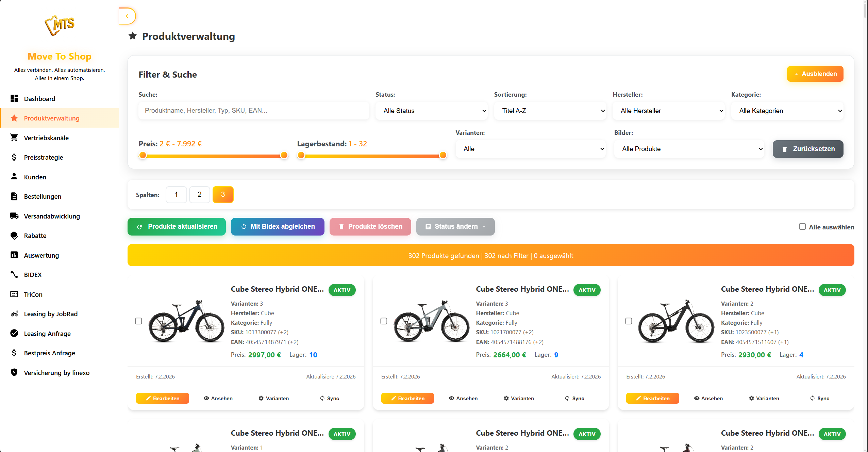This screenshot has height=452, width=868.
Task: Click the Dashboard grid icon in sidebar
Action: 14,99
